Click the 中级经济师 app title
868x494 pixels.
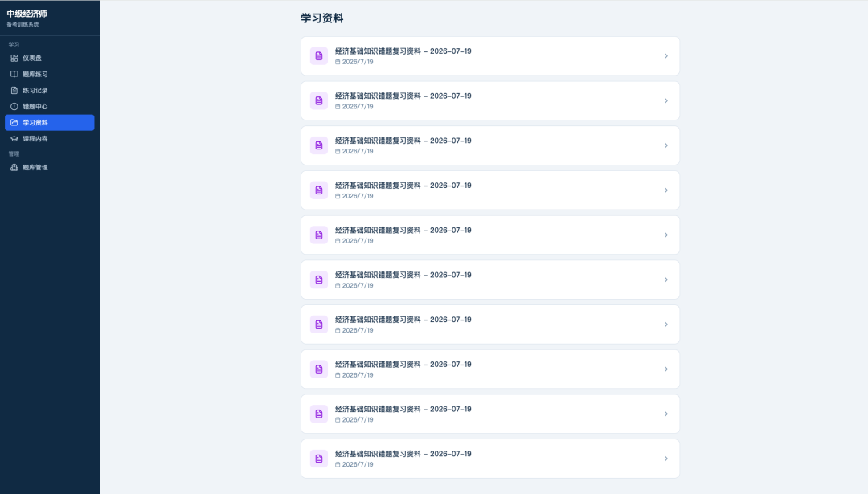(27, 14)
